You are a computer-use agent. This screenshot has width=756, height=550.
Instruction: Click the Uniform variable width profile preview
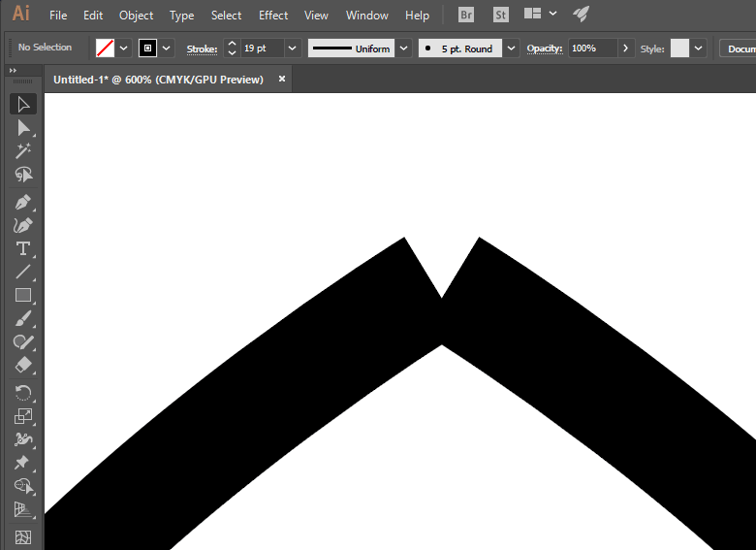tap(352, 49)
